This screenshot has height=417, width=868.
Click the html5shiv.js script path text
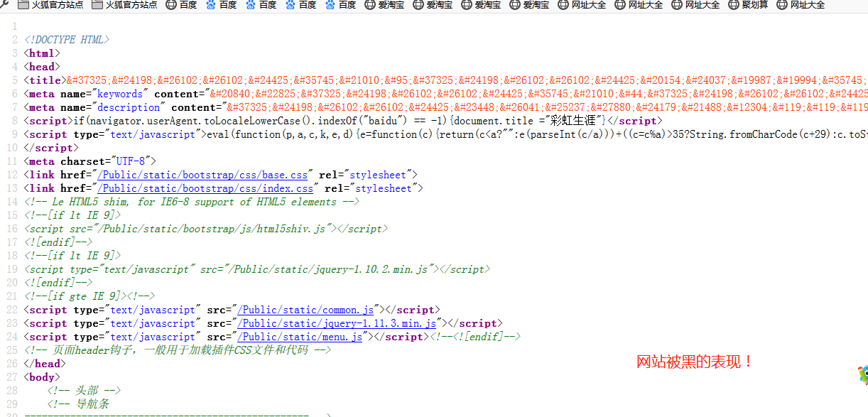(x=210, y=229)
